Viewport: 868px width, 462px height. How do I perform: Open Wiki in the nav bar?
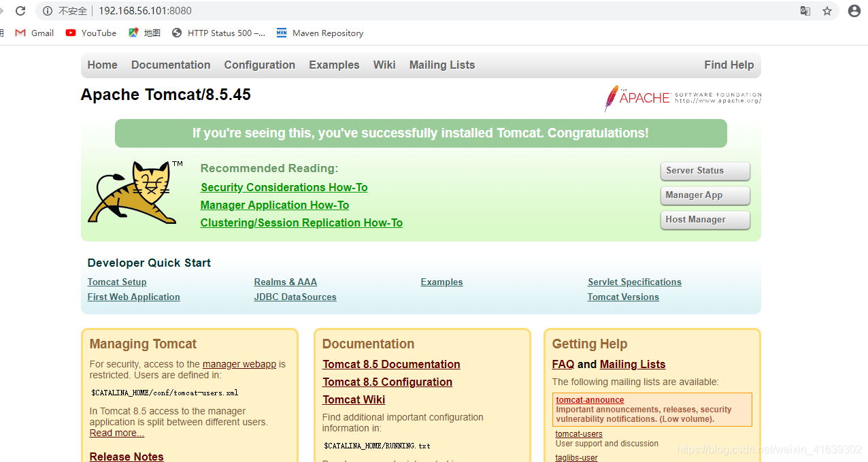pos(384,65)
